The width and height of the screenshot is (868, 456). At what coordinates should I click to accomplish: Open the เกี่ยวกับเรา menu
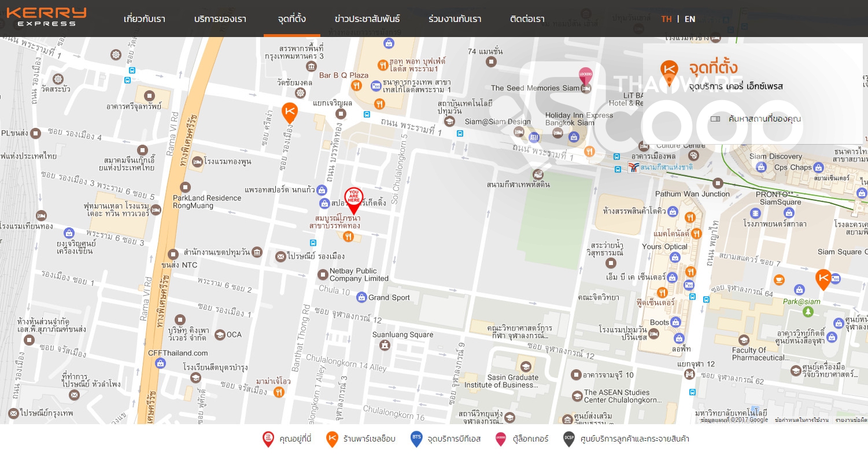(145, 19)
